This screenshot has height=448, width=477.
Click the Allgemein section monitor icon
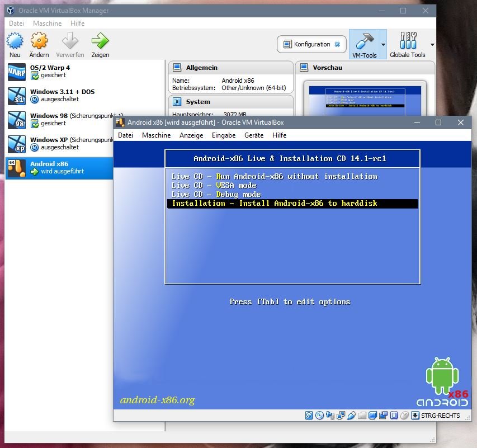click(177, 68)
